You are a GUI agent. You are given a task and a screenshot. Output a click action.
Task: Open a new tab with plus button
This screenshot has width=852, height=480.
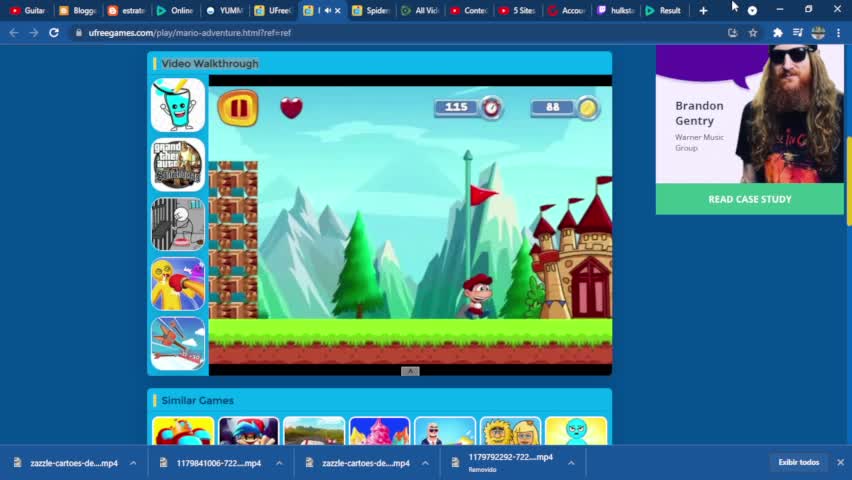point(703,10)
